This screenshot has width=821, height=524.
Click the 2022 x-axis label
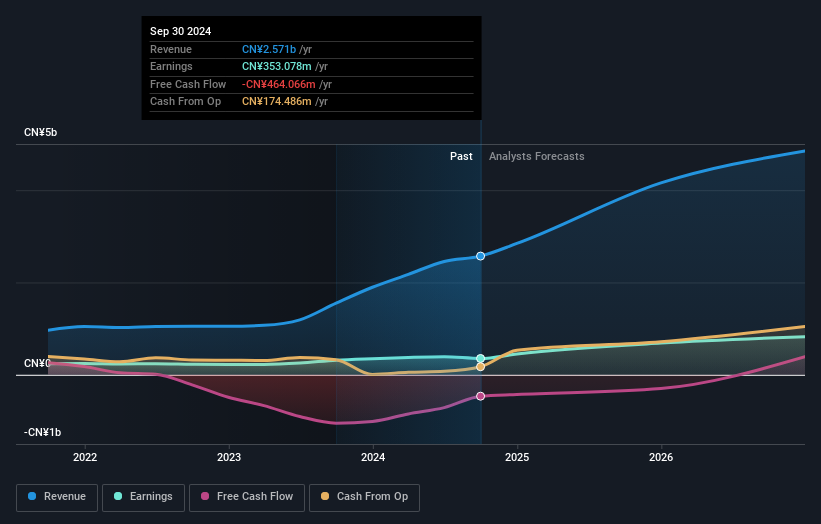pos(85,458)
